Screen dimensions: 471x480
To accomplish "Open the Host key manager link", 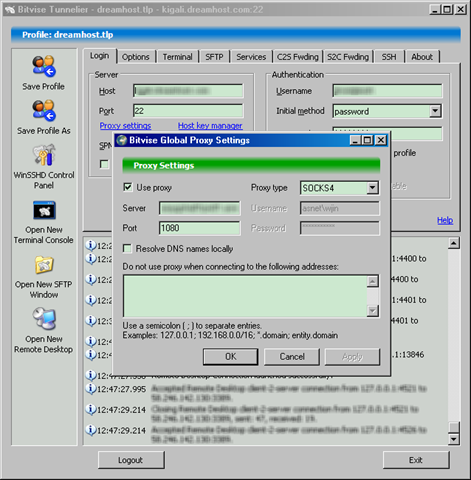I will coord(210,126).
